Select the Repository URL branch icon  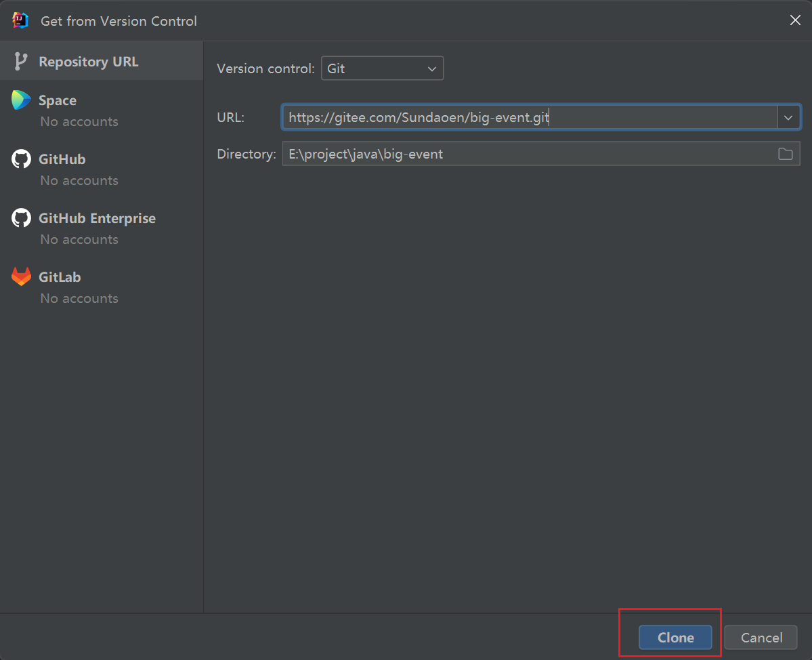click(20, 61)
